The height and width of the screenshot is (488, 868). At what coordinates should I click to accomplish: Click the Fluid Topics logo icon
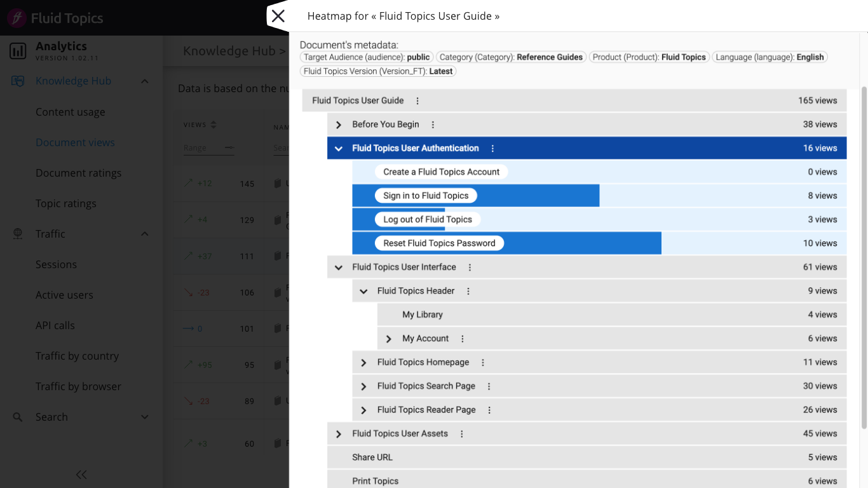tap(17, 18)
